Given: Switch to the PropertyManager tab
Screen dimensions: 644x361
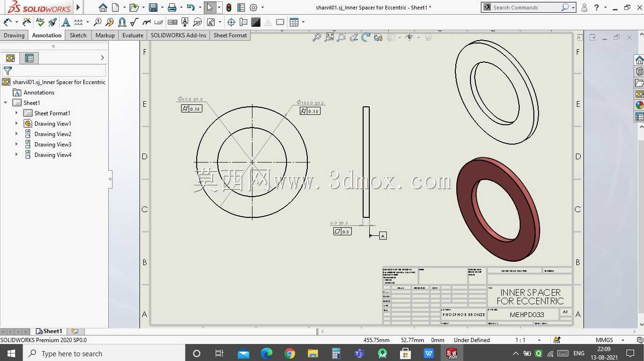Looking at the screenshot, I should (x=29, y=58).
